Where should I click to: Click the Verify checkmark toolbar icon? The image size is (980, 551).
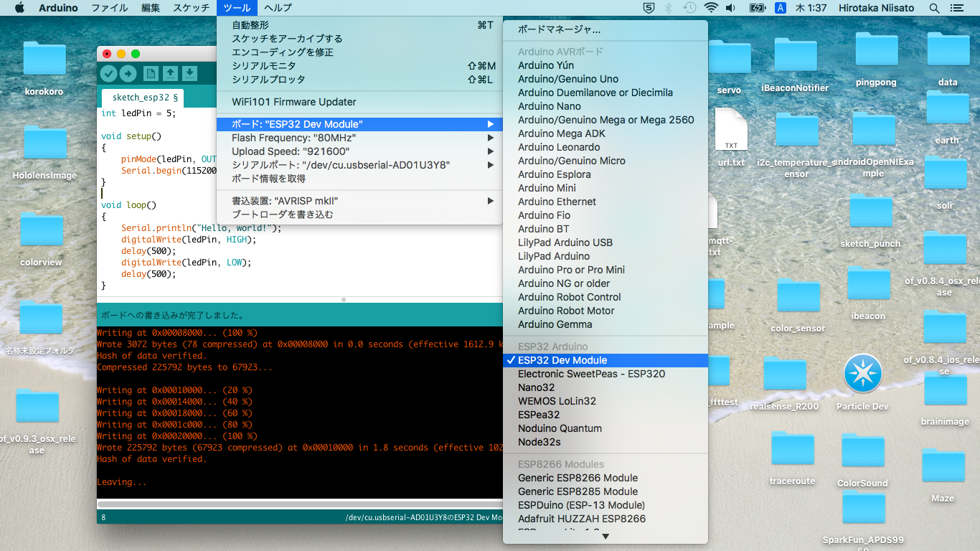point(108,73)
